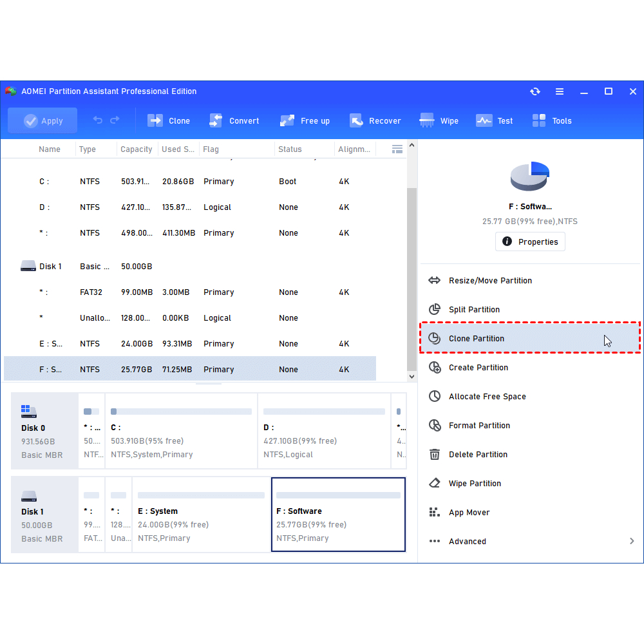Select Clone Partition in side panel

click(x=477, y=339)
